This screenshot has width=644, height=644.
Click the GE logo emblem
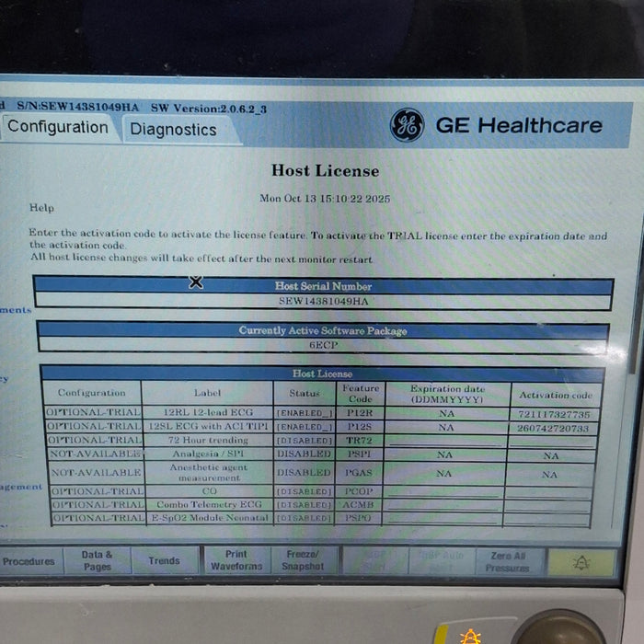coord(407,125)
